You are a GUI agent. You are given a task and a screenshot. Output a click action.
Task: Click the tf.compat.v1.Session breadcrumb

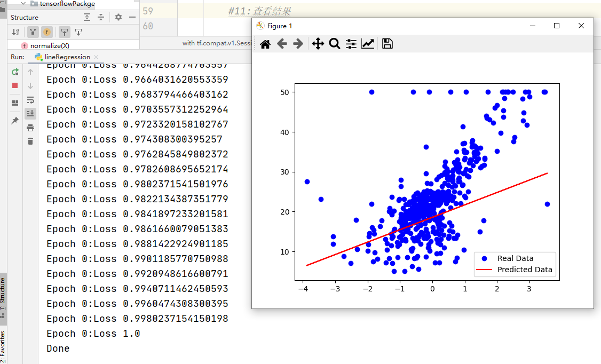pos(217,43)
